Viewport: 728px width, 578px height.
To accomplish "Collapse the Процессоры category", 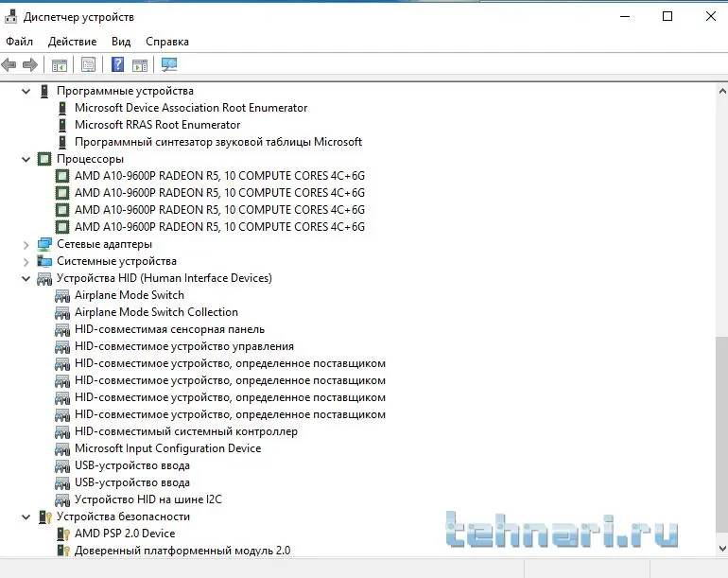I will (x=26, y=159).
